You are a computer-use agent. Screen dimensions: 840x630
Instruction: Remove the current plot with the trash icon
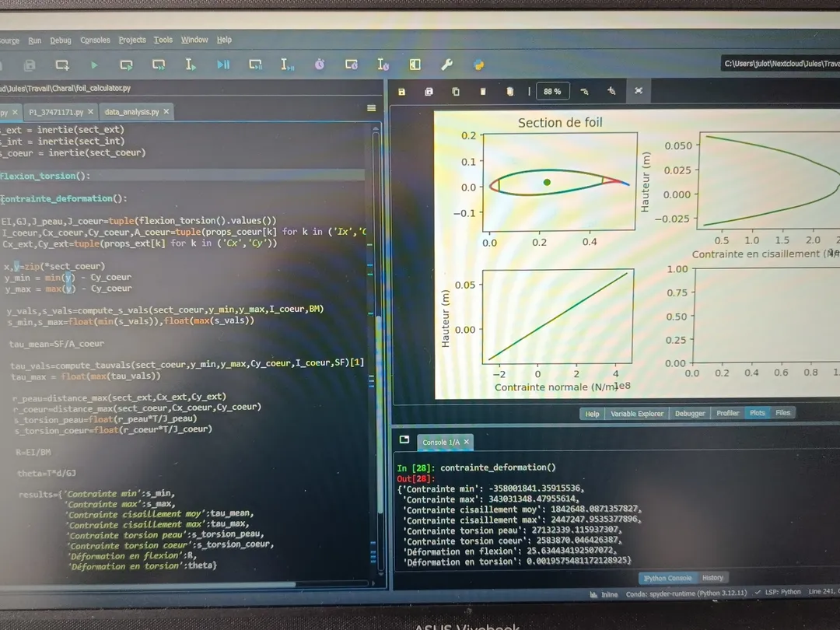tap(483, 92)
